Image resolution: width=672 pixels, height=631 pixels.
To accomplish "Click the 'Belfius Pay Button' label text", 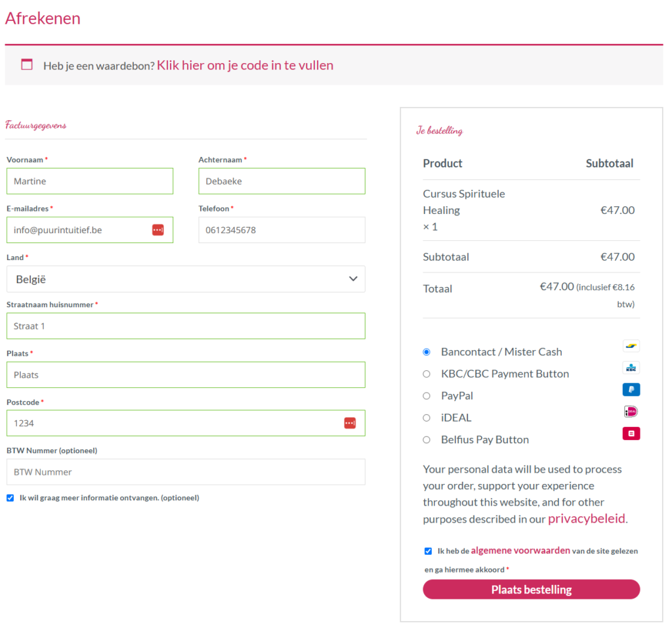I will (x=485, y=439).
